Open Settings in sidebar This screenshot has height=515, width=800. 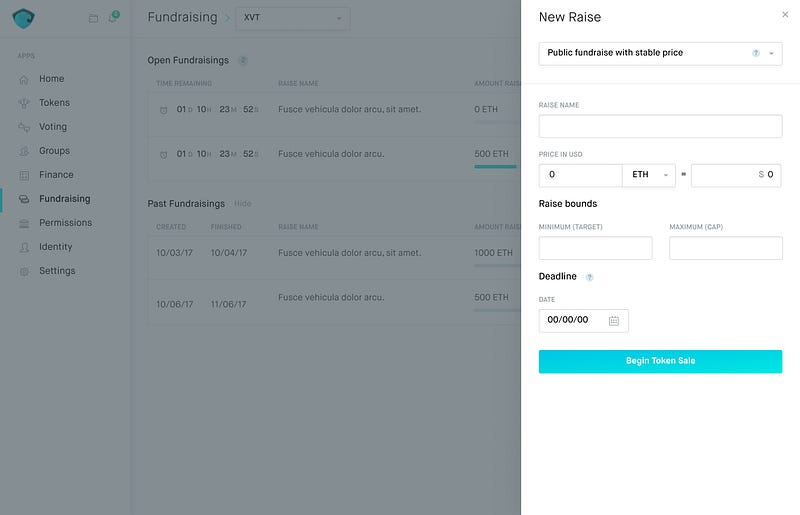(57, 271)
